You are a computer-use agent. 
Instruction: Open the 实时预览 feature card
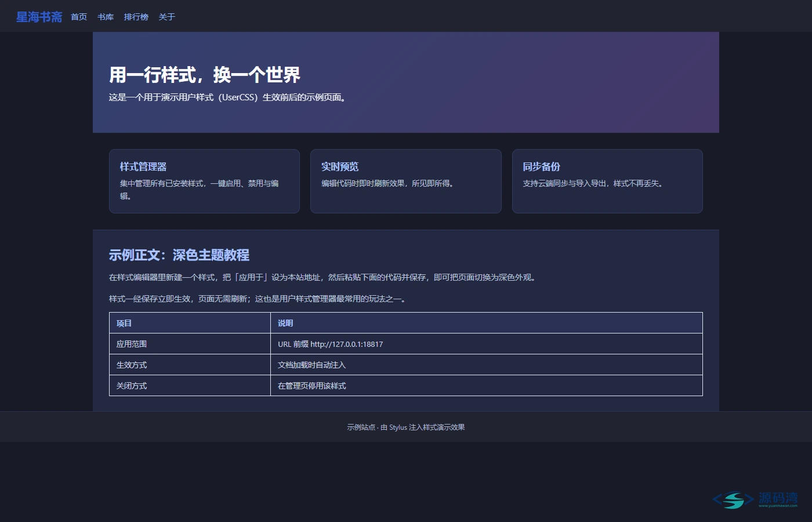[406, 181]
